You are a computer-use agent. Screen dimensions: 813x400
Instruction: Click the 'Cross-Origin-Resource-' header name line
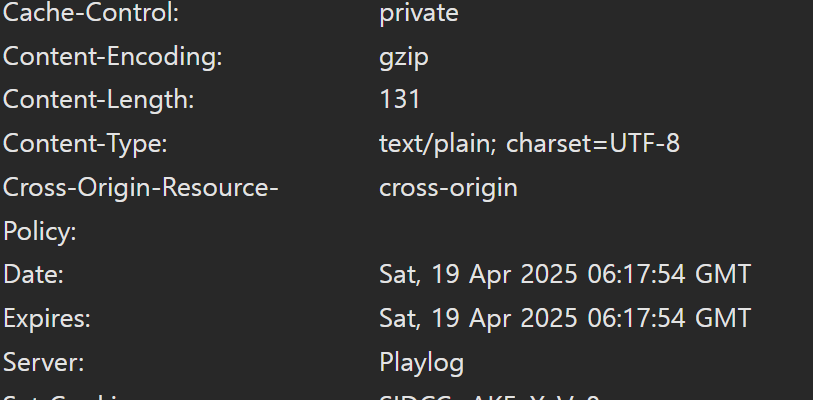141,188
